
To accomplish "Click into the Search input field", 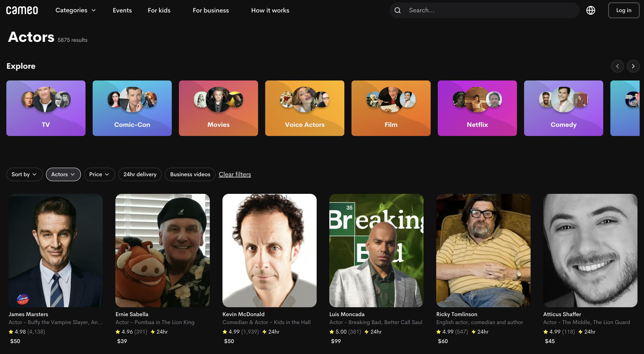I will pyautogui.click(x=490, y=10).
